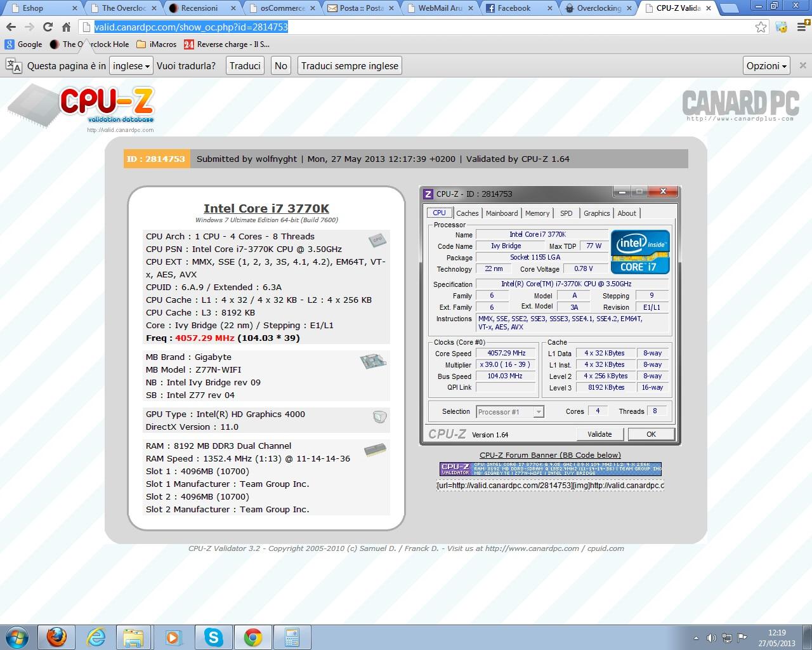Click the CPU-Z validation database logo
The image size is (812, 650).
(x=81, y=108)
